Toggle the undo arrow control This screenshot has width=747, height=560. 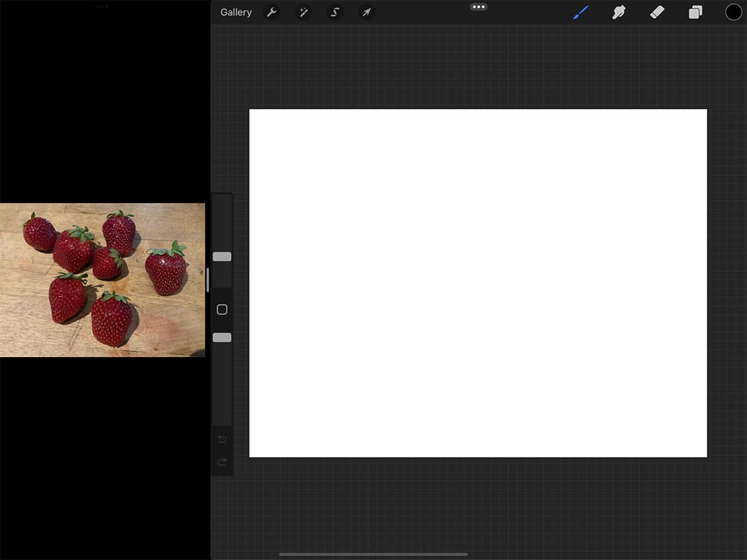point(222,439)
